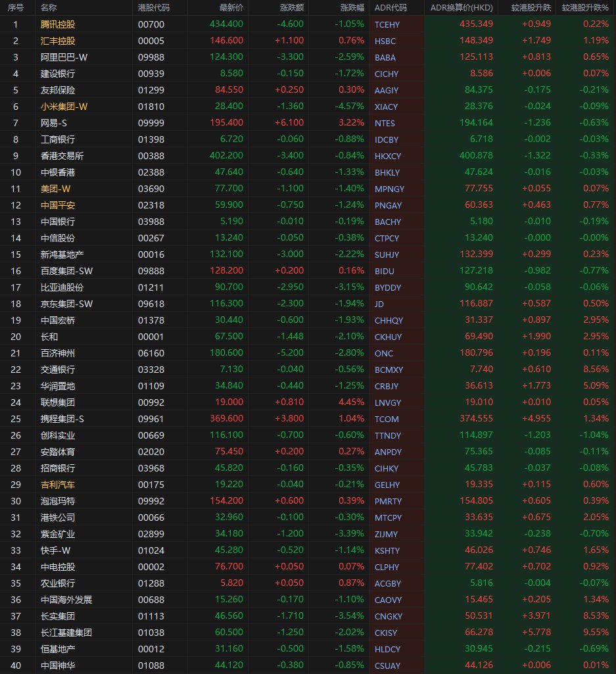Sort by 涨跌额 column header
This screenshot has height=674, width=616.
[x=292, y=8]
